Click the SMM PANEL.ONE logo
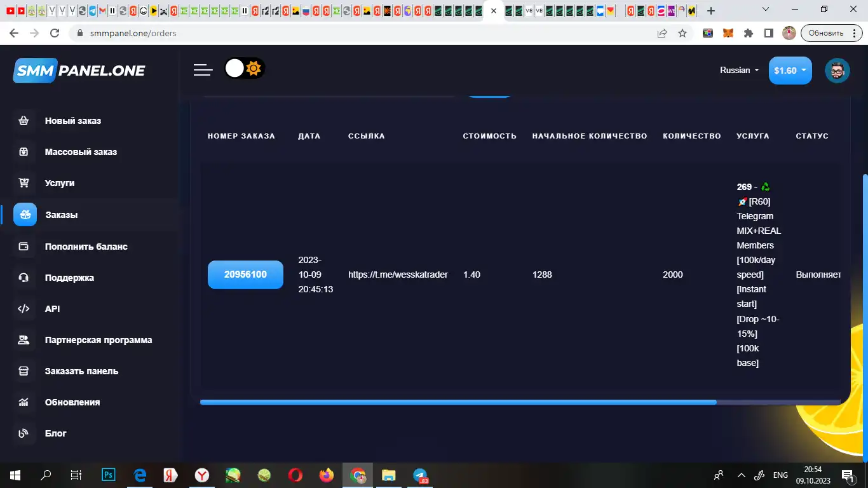 coord(79,71)
